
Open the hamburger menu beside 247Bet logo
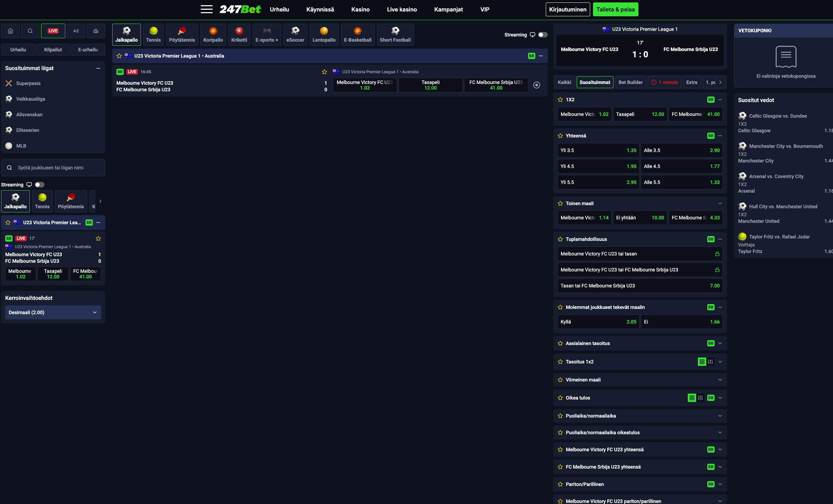click(207, 9)
